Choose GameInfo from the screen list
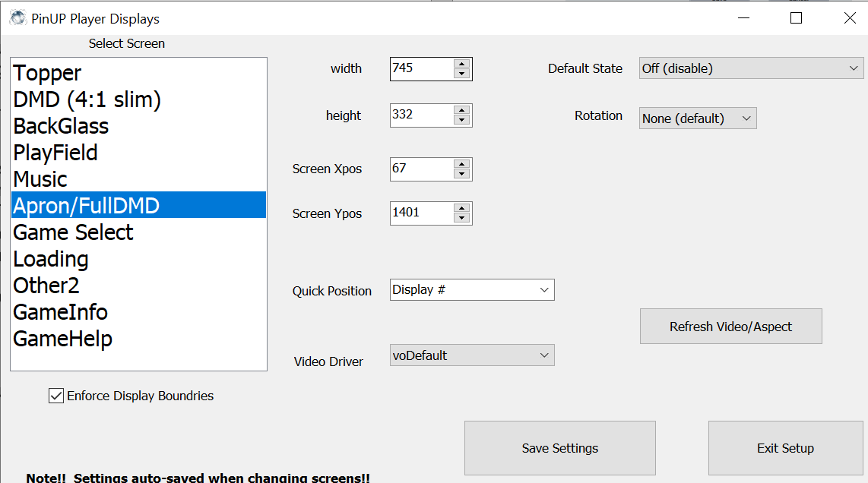Screen dimensions: 868x483 (x=138, y=311)
